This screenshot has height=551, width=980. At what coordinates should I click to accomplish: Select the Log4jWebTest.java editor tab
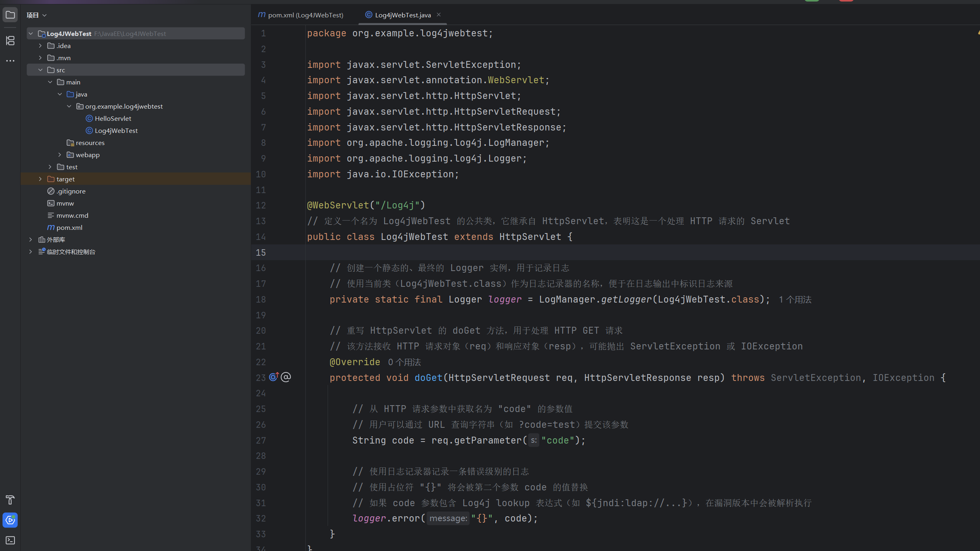point(402,15)
